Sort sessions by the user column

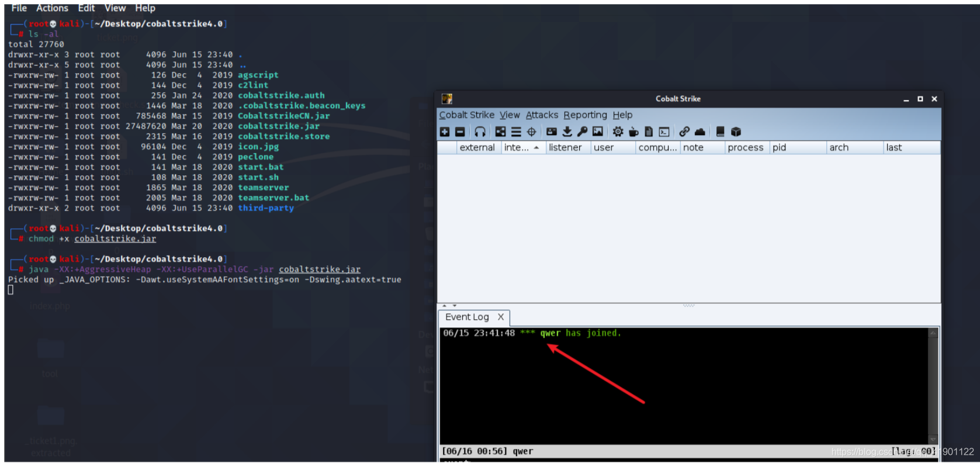pyautogui.click(x=613, y=148)
